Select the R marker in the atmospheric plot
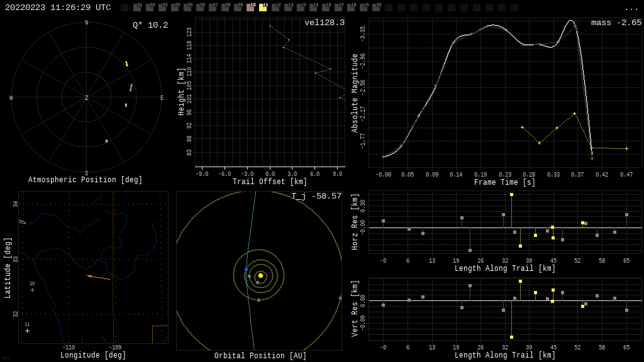The height and width of the screenshot is (362, 644). [126, 106]
